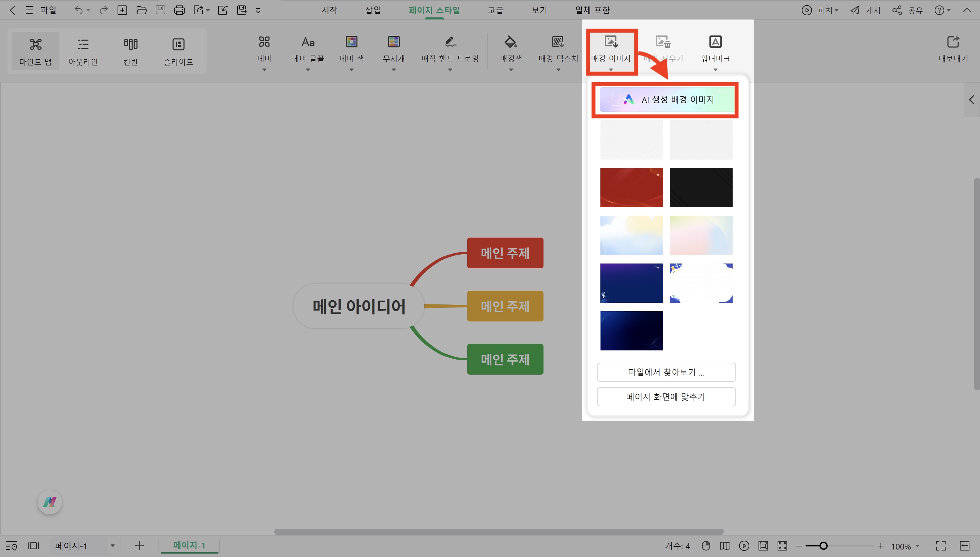Expand the 테마 글꼴 dropdown
Screen dimensions: 980x557
307,70
